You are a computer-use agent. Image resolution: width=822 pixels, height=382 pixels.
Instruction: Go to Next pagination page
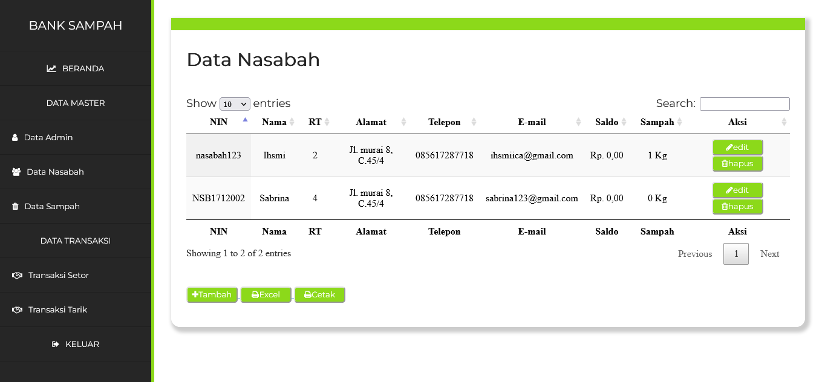[770, 254]
